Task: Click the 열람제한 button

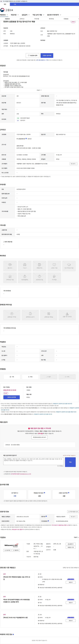Action: (16, 550)
